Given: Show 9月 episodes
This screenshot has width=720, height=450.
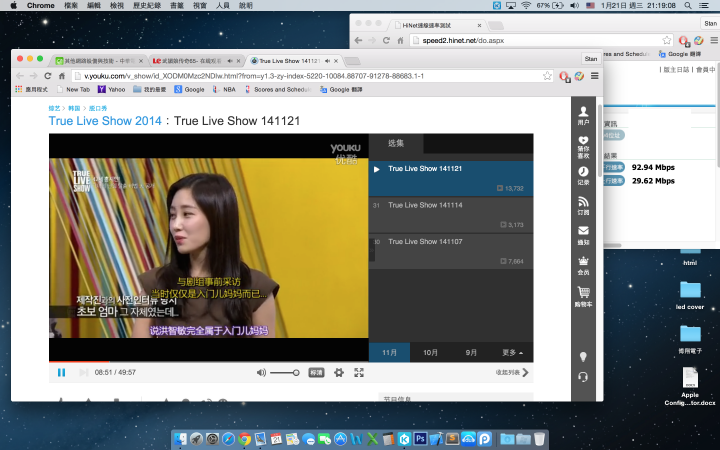Looking at the screenshot, I should coord(471,352).
